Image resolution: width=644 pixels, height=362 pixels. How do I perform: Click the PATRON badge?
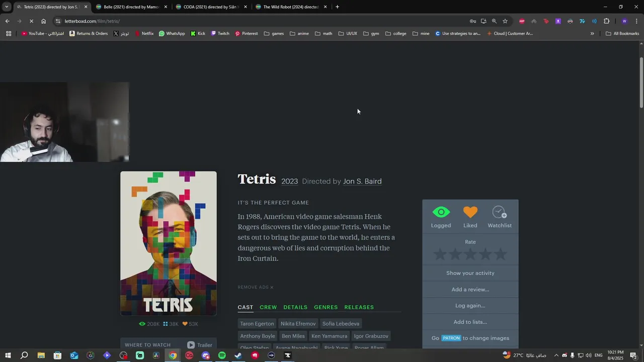[x=451, y=338]
